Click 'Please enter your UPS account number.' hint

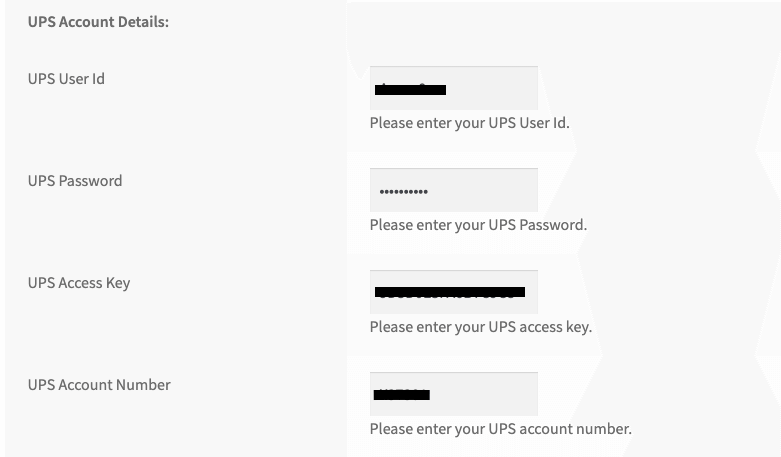pos(500,429)
